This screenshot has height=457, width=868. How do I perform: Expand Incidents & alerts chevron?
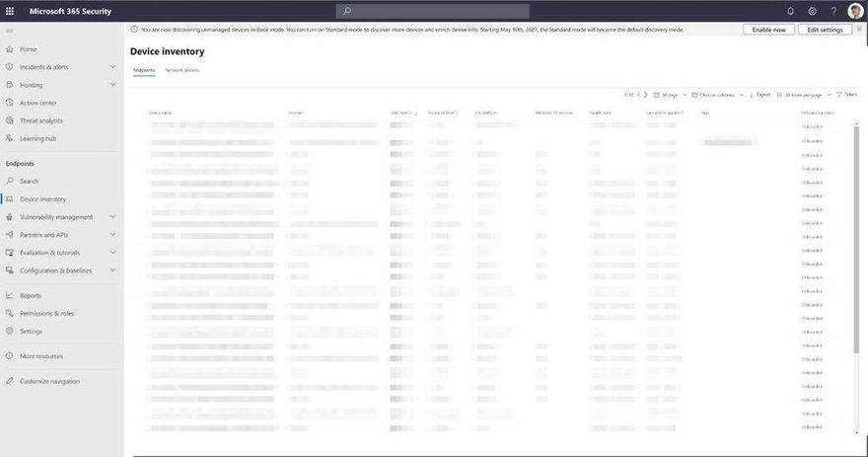[112, 67]
